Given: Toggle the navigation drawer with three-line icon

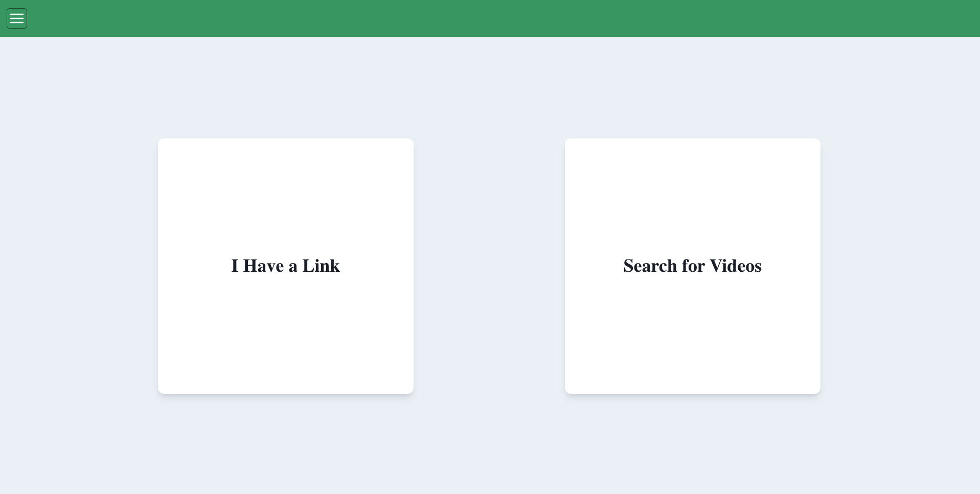Looking at the screenshot, I should (x=17, y=18).
